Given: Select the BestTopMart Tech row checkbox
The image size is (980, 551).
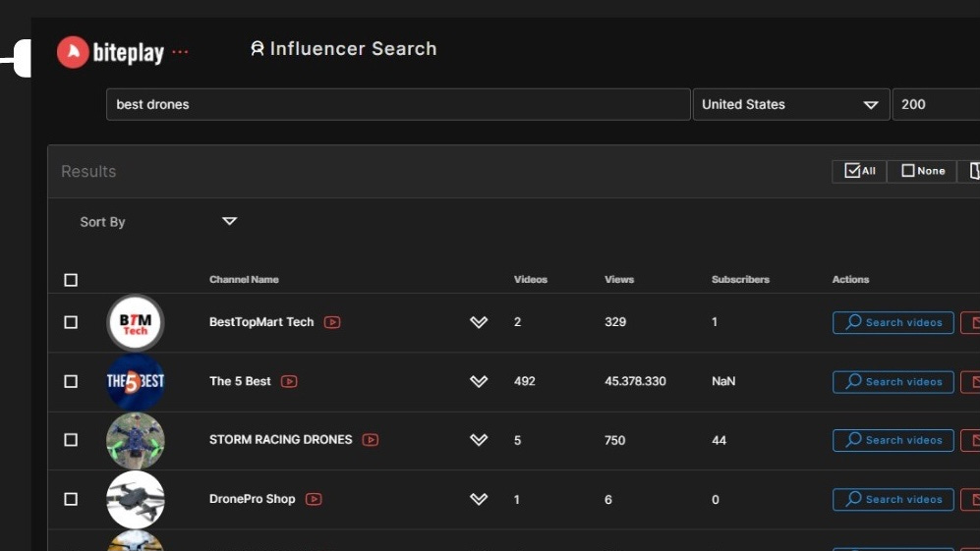Looking at the screenshot, I should tap(71, 322).
